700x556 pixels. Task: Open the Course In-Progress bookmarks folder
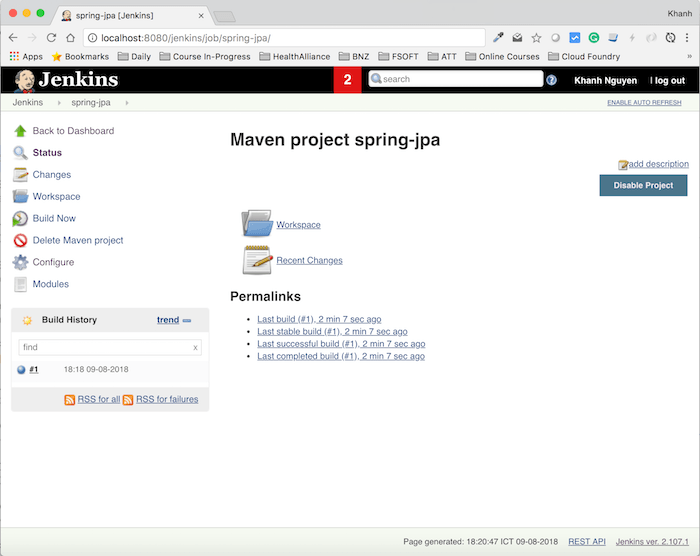205,56
